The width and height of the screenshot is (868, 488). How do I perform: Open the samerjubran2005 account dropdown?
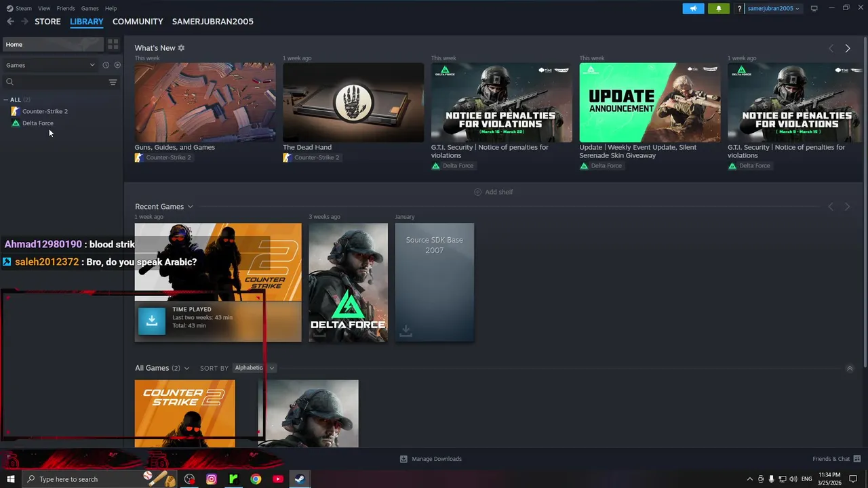[x=773, y=8]
